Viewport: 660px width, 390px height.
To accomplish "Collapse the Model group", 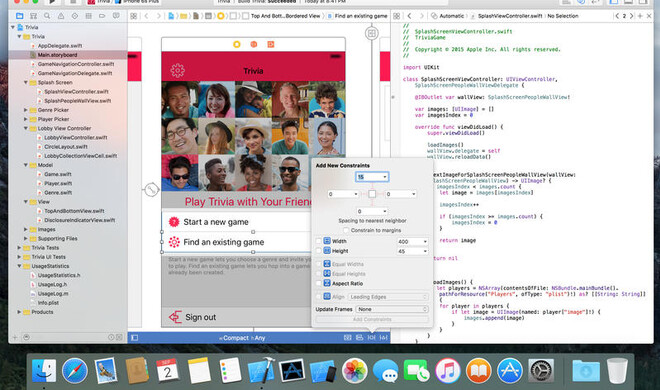I will point(26,165).
